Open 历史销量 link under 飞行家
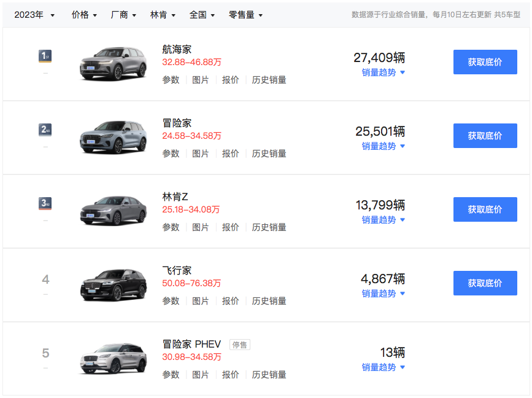Image resolution: width=532 pixels, height=398 pixels. tap(269, 301)
